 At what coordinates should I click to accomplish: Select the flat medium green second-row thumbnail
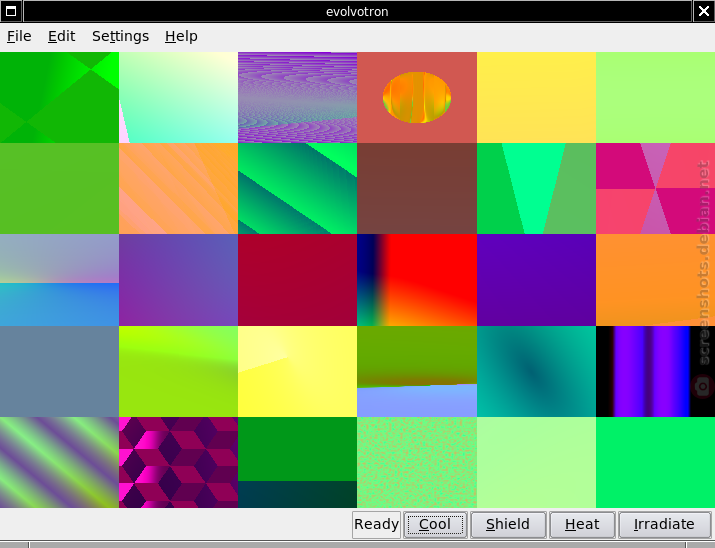pyautogui.click(x=59, y=188)
